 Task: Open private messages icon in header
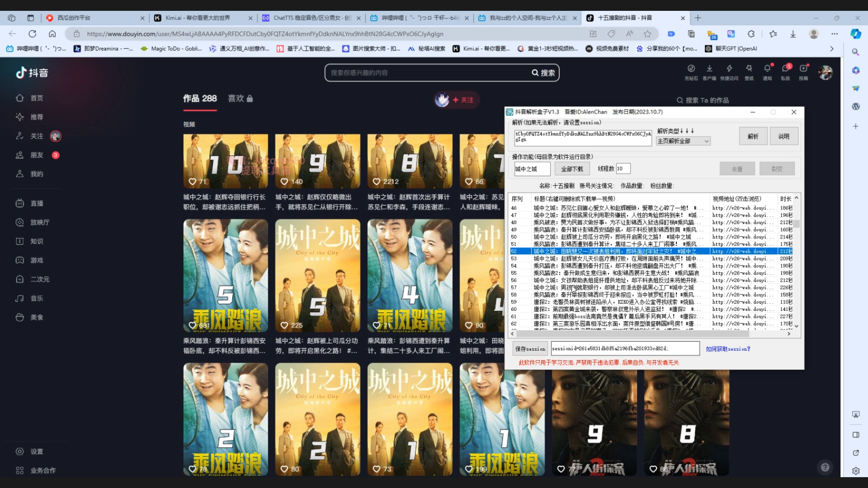(785, 69)
